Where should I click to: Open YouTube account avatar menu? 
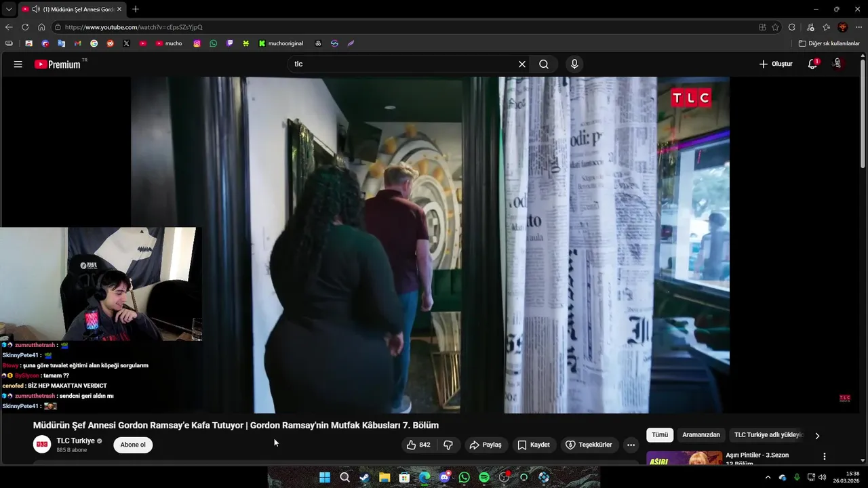click(x=837, y=64)
